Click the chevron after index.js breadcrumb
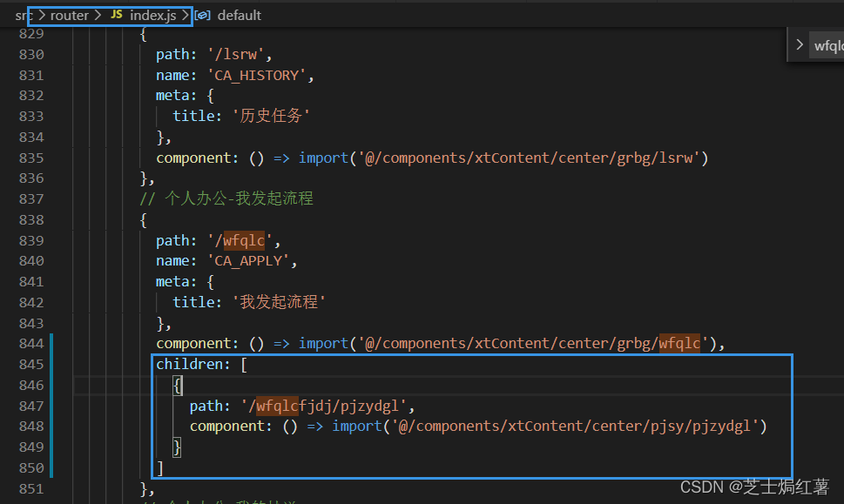The image size is (844, 504). coord(186,15)
